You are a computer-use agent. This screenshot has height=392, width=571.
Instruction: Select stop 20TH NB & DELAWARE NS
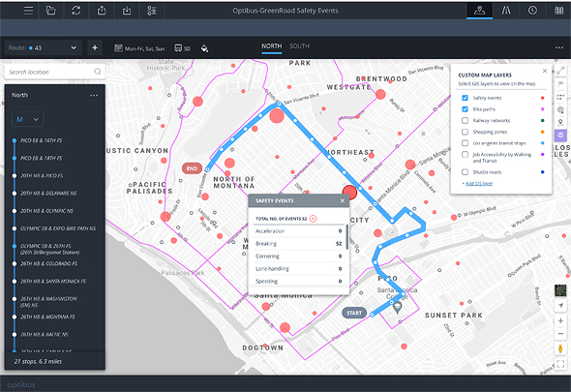coord(48,193)
